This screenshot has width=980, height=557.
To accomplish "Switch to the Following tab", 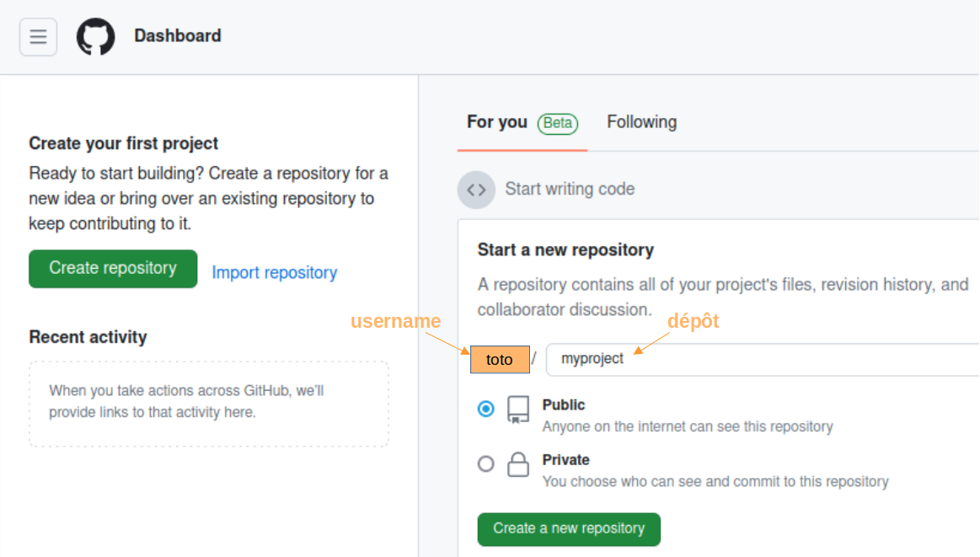I will click(x=641, y=121).
